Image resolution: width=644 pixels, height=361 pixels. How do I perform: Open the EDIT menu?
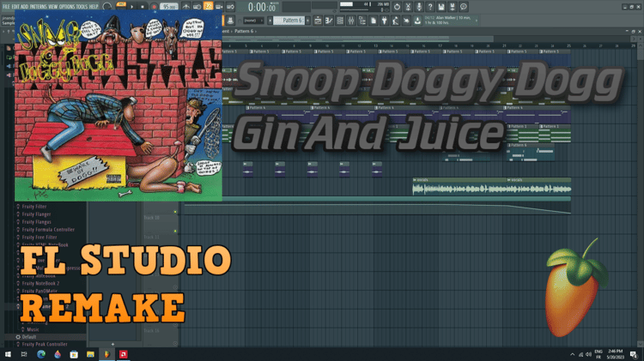click(x=15, y=7)
